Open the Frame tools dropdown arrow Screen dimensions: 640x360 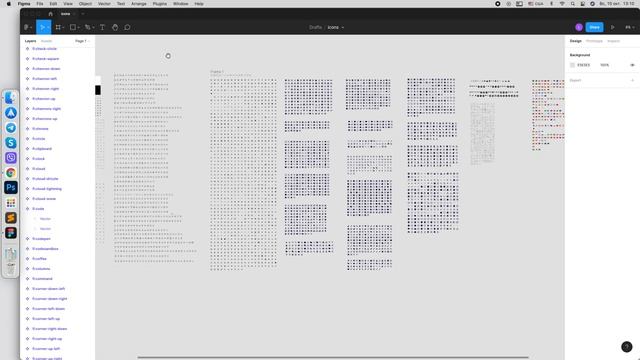click(x=63, y=27)
